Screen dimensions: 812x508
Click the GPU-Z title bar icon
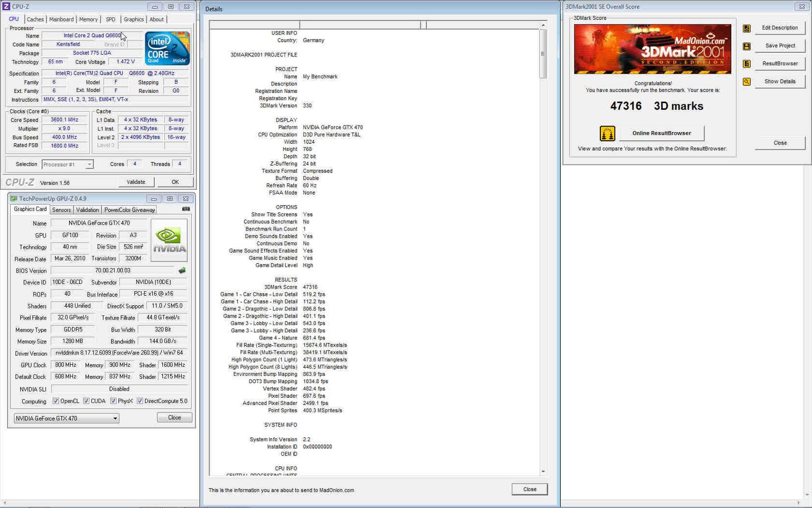coord(14,199)
